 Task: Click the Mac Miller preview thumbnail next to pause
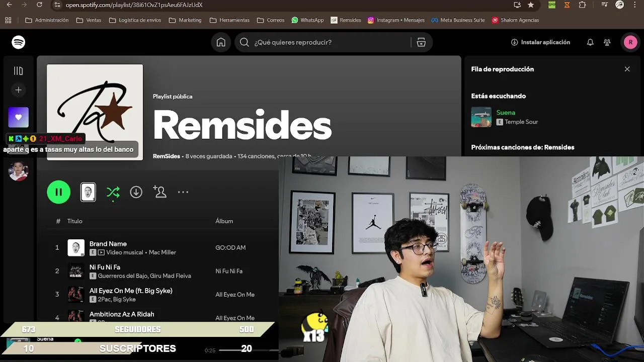click(88, 192)
